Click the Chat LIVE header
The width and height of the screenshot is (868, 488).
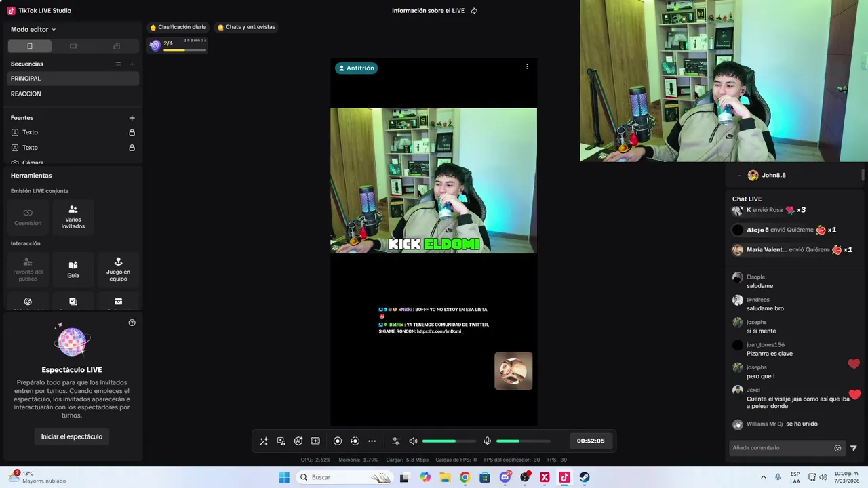(747, 199)
